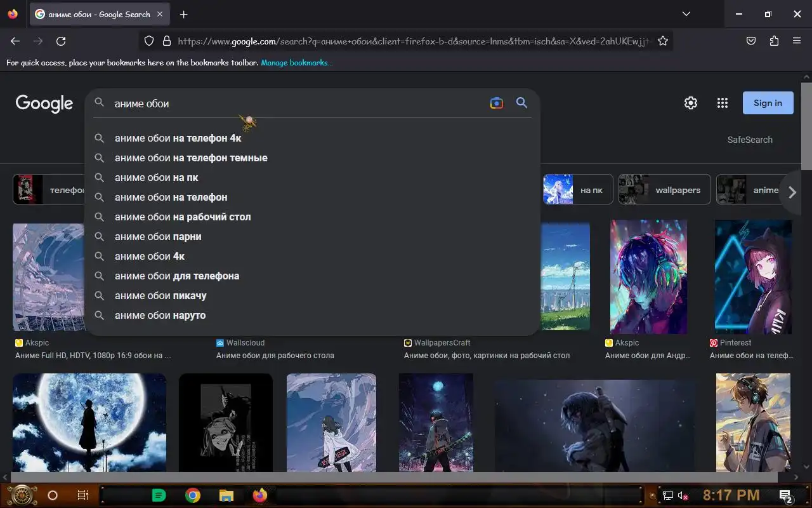Open Аниме обои для рабочего стола caption

point(275,356)
